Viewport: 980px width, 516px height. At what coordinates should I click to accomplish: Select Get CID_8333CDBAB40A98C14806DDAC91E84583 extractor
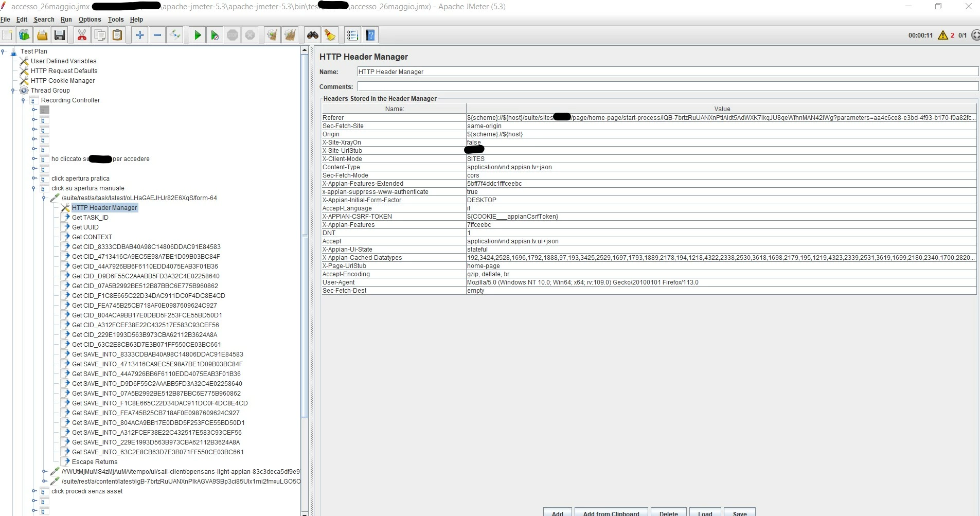146,247
